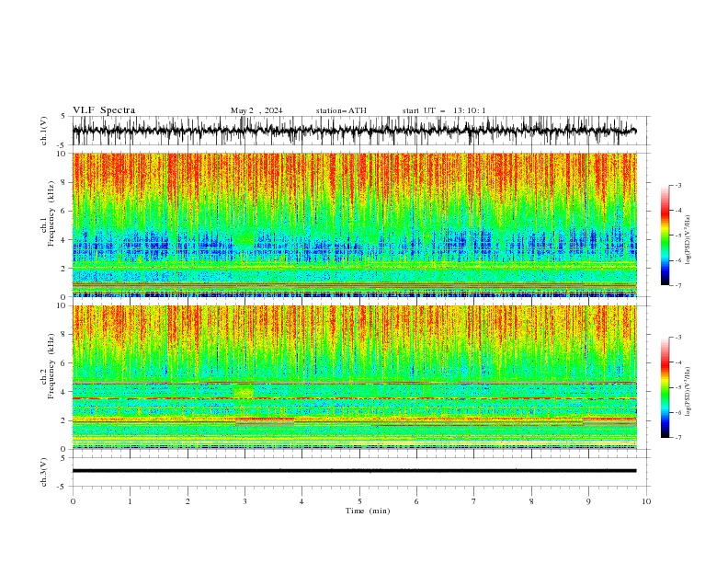The width and height of the screenshot is (728, 563).
Task: Click the ch.2 spectrogram panel
Action: pyautogui.click(x=354, y=377)
